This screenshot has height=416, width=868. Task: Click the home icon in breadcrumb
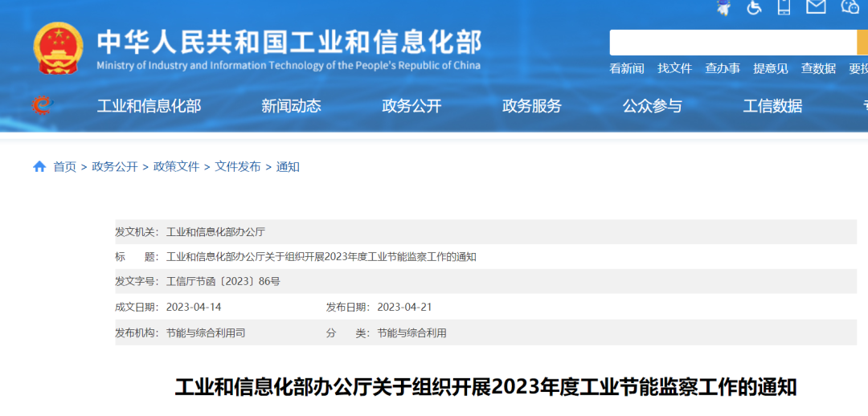(39, 166)
